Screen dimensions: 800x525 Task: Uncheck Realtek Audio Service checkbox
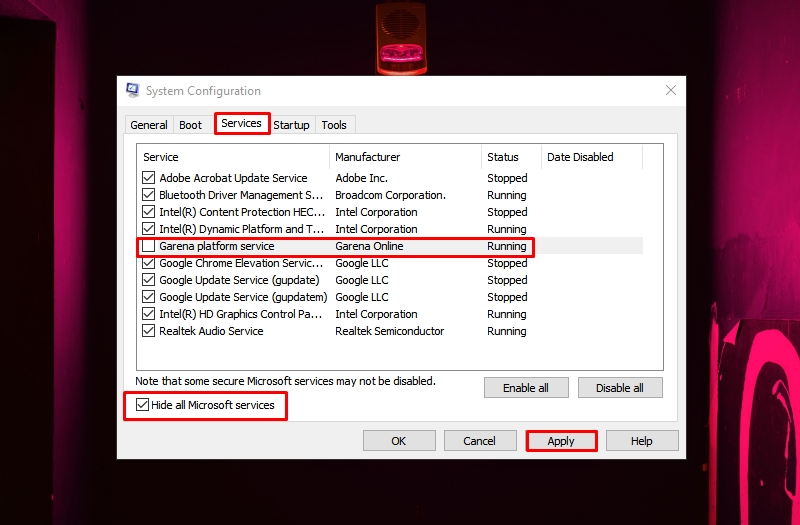148,331
